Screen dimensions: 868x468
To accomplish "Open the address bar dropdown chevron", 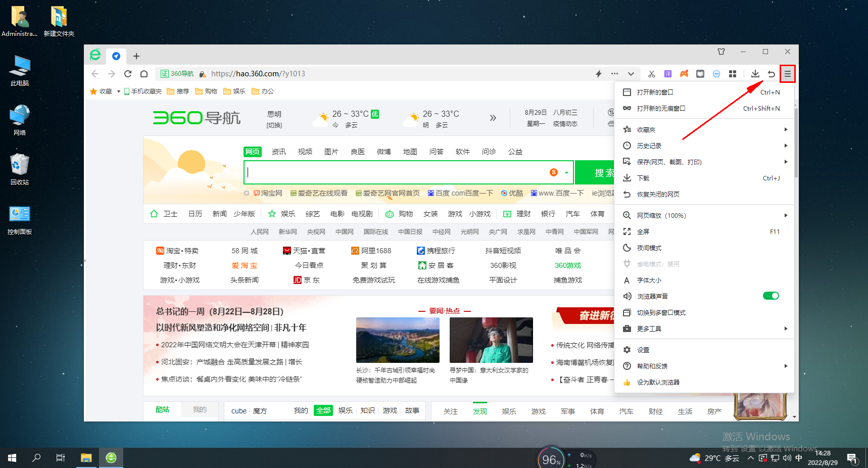I will [x=631, y=74].
